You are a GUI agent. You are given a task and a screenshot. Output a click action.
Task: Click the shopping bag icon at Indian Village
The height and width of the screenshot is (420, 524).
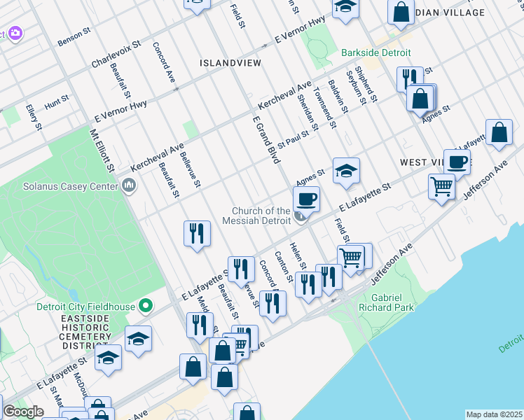(401, 12)
